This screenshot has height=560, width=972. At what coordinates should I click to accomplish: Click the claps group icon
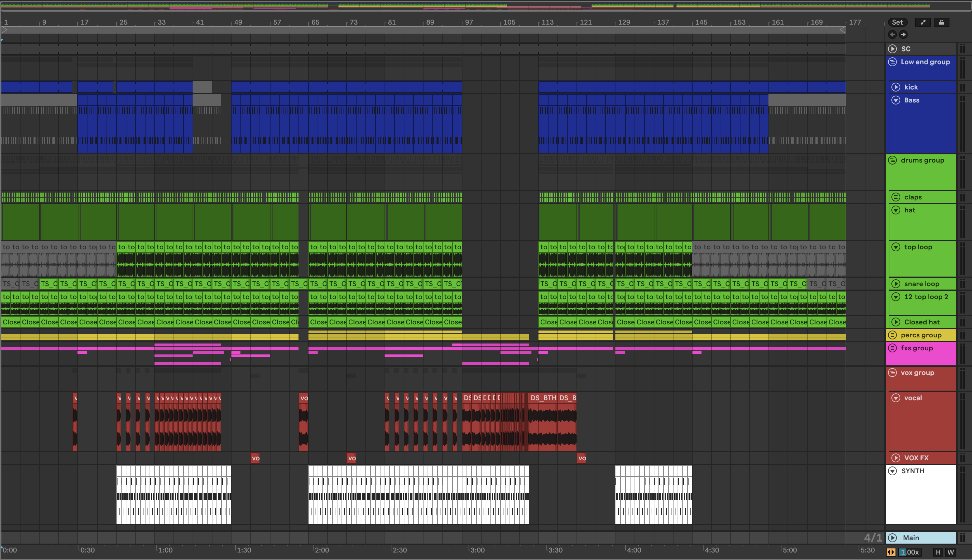(896, 197)
